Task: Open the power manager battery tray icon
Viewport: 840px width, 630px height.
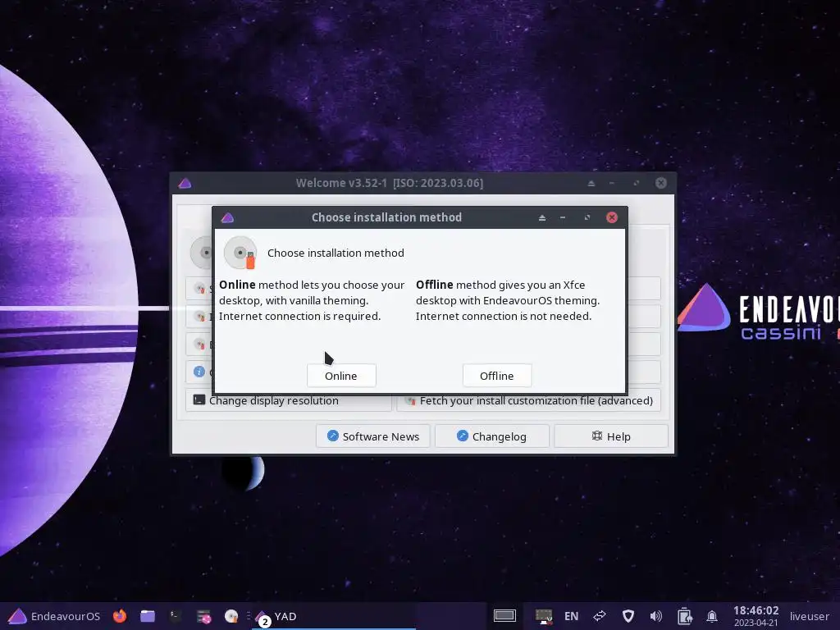Action: point(684,616)
